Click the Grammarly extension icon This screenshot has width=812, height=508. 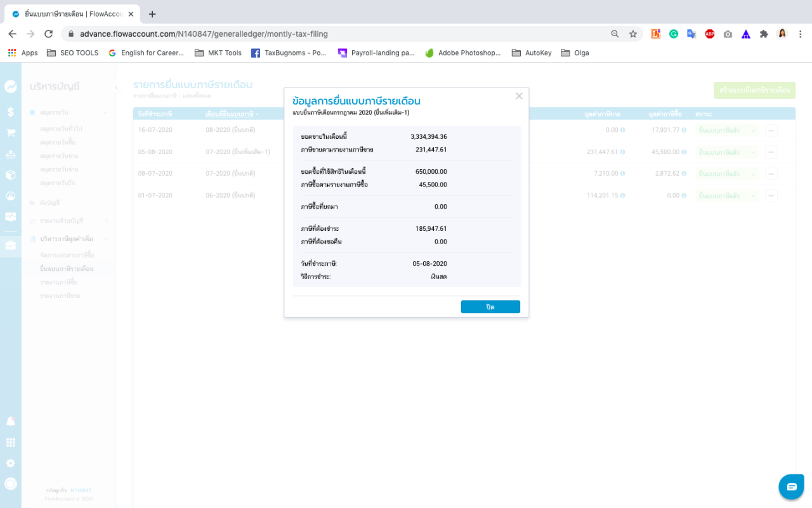(x=674, y=34)
